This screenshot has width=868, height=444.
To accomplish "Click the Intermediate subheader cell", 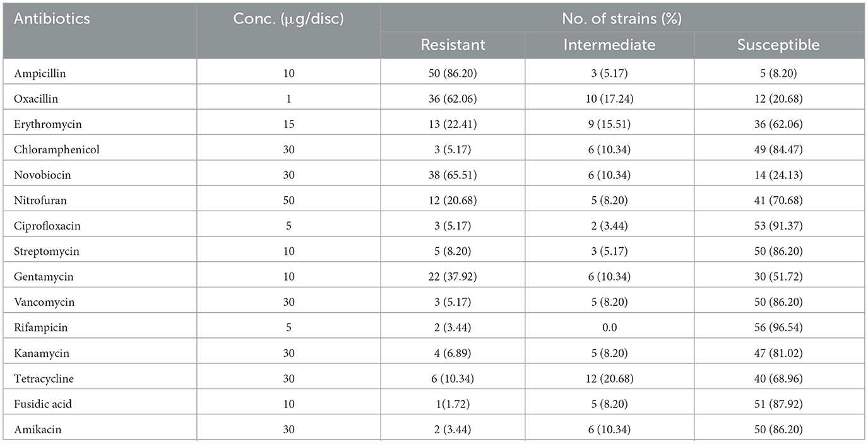I will [x=609, y=45].
